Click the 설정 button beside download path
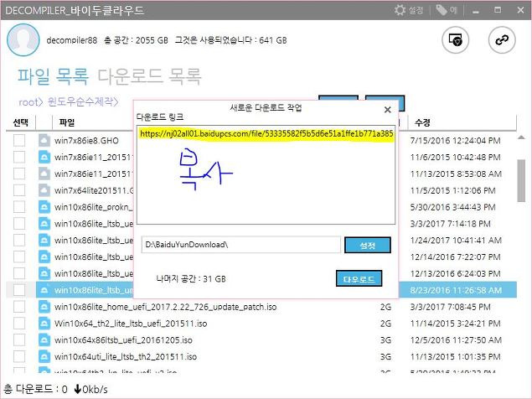 tap(368, 245)
